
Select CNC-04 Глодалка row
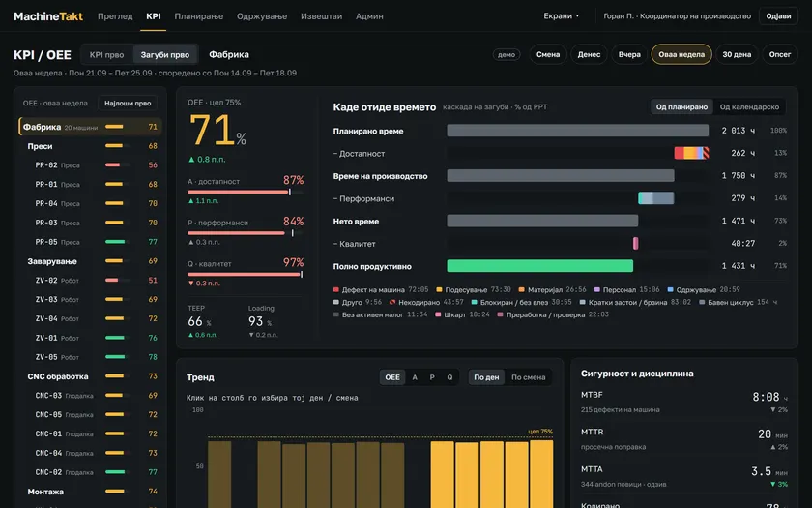click(x=90, y=453)
